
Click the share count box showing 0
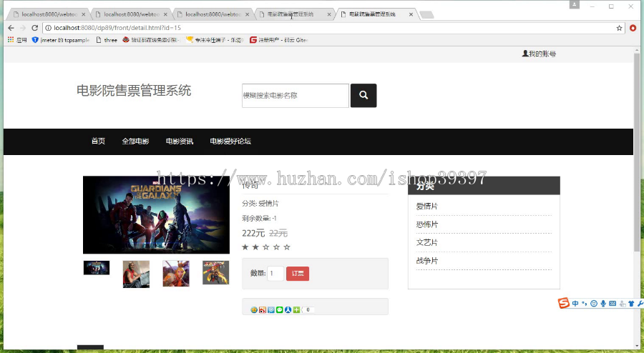(x=308, y=310)
